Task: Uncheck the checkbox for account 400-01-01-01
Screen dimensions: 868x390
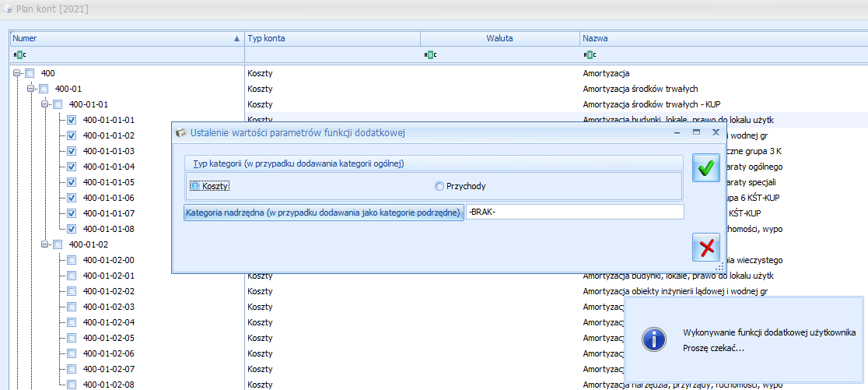Action: point(72,120)
